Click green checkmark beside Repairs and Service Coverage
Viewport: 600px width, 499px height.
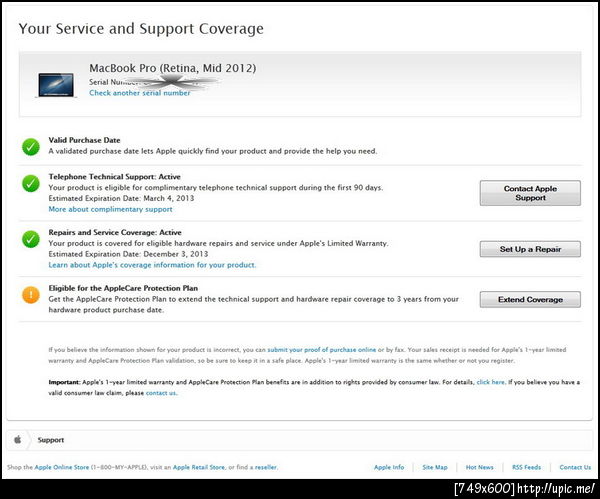point(31,239)
